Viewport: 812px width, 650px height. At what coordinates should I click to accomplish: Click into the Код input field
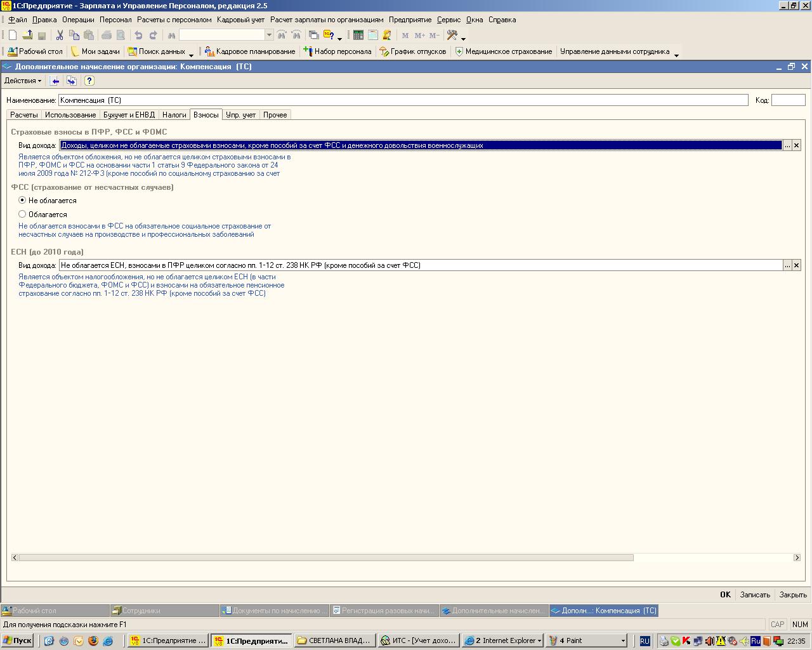tap(788, 100)
